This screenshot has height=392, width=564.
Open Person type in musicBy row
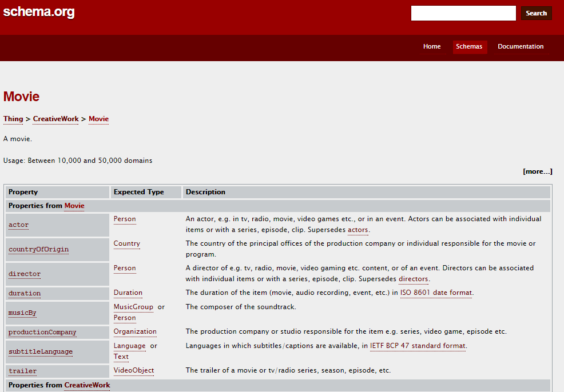125,318
